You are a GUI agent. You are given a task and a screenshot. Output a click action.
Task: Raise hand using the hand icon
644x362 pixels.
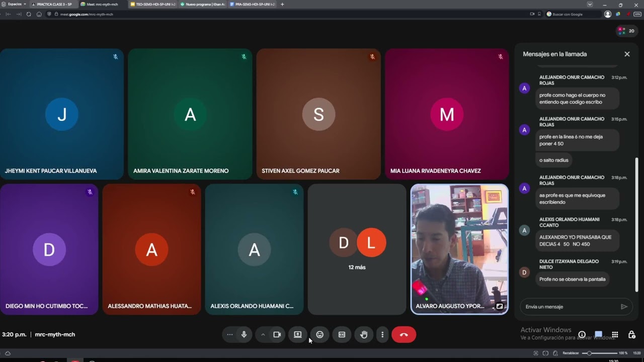[364, 334]
